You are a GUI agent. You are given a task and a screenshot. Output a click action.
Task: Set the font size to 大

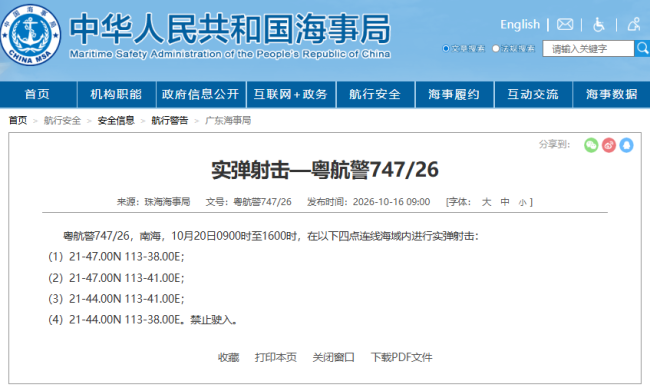click(x=486, y=202)
